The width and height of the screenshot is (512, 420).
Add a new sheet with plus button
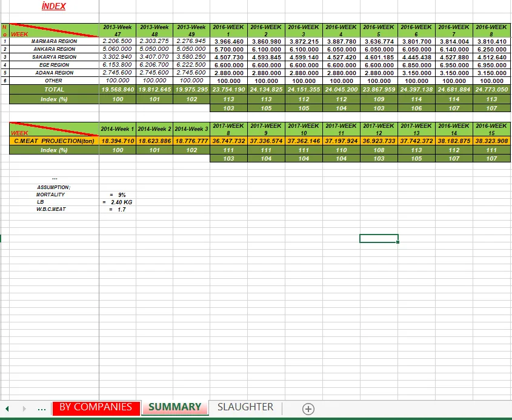308,408
